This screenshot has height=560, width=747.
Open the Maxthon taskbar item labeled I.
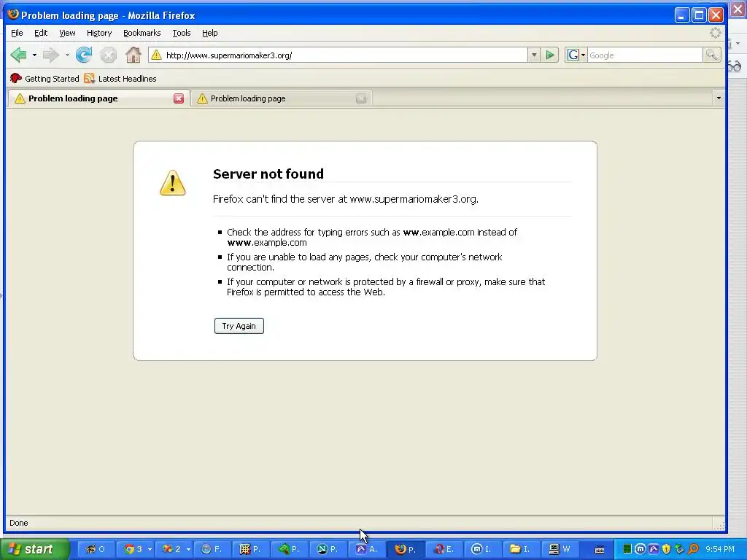[x=484, y=550]
